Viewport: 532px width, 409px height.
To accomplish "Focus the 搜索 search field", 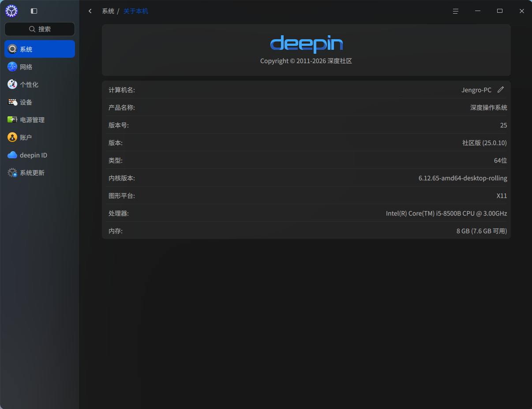I will (40, 29).
